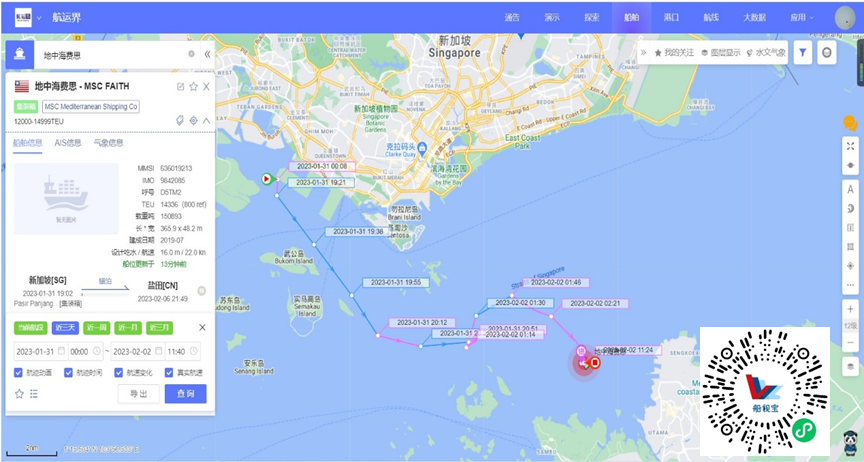Click the user avatar in the header
The width and height of the screenshot is (864, 462).
845,18
